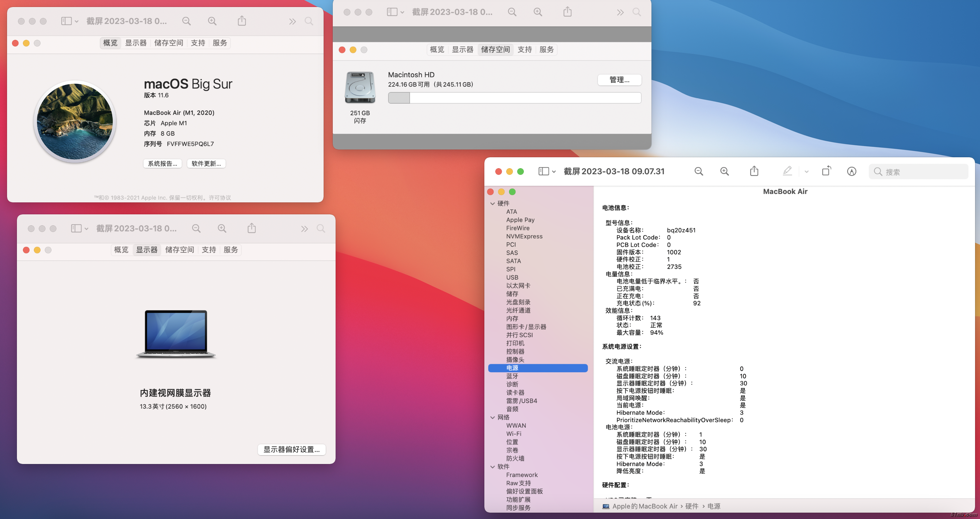
Task: Select Apple Pay in the hardware sidebar
Action: click(520, 220)
